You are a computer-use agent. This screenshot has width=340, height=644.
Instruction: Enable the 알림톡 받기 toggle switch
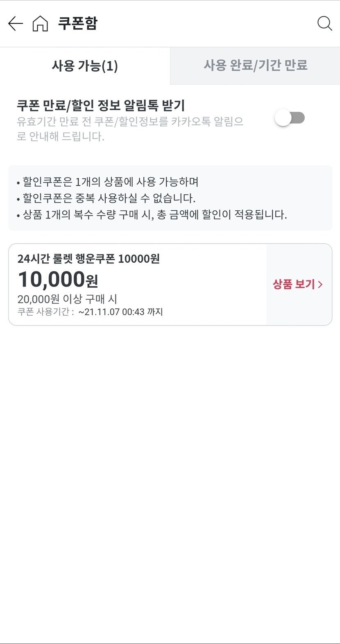coord(290,118)
